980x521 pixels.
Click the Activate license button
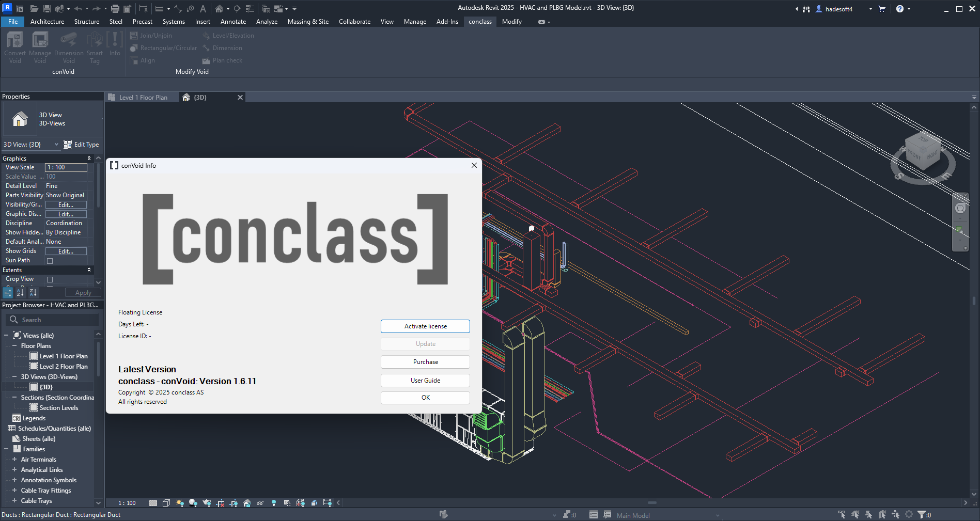point(425,326)
